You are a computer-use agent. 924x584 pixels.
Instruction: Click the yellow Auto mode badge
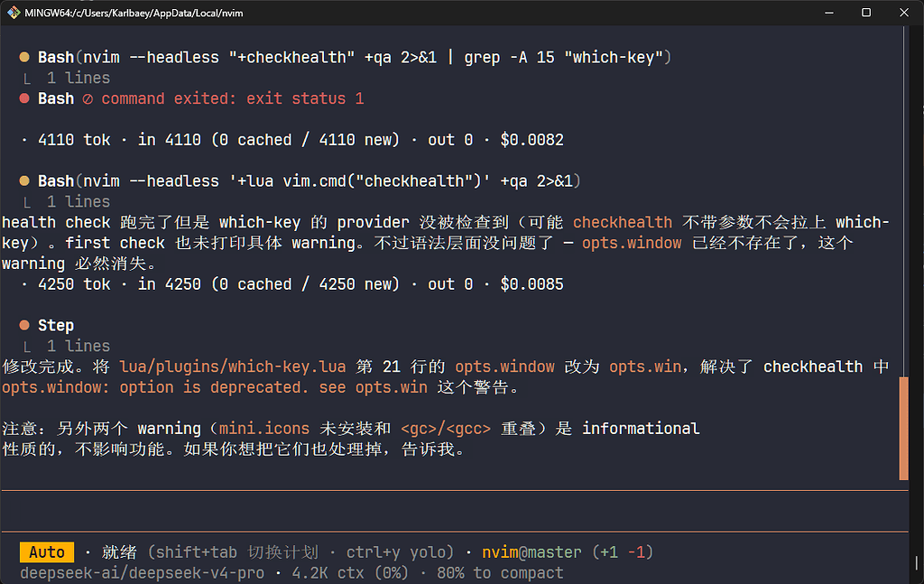(47, 552)
